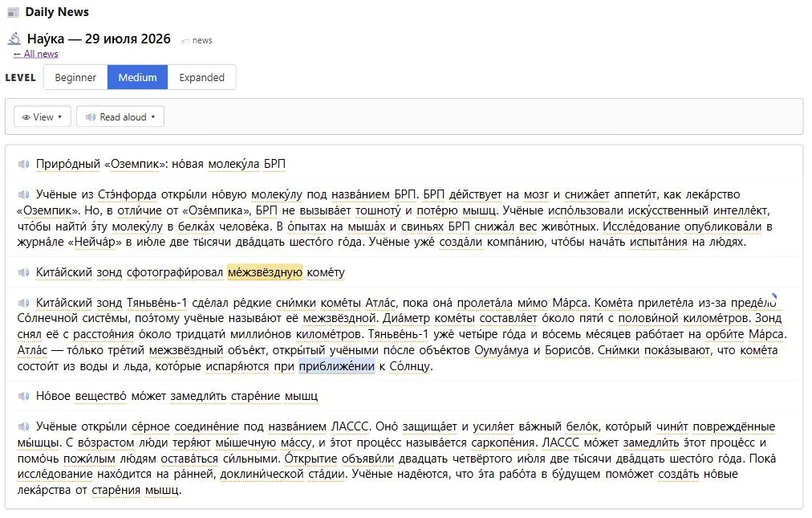Image resolution: width=812 pixels, height=518 pixels.
Task: Click the Daily News newspaper icon
Action: pos(13,12)
